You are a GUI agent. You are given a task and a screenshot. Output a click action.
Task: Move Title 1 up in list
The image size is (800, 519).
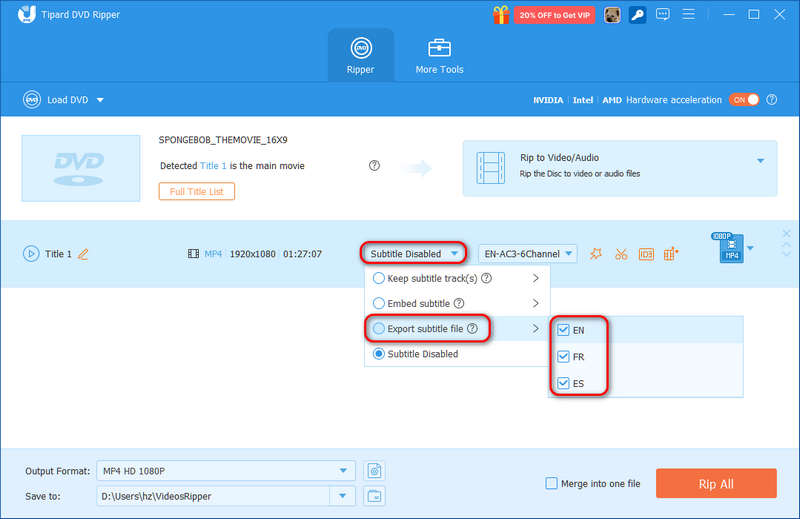coord(786,245)
